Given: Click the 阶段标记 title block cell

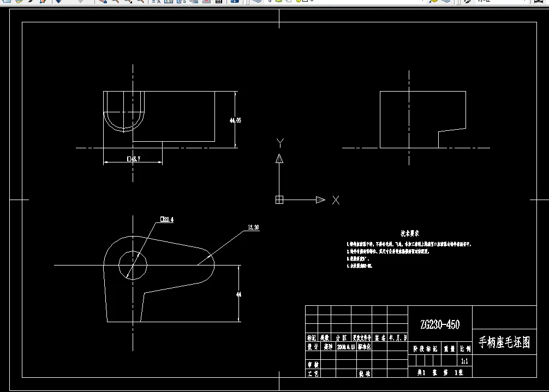Looking at the screenshot, I should click(425, 348).
